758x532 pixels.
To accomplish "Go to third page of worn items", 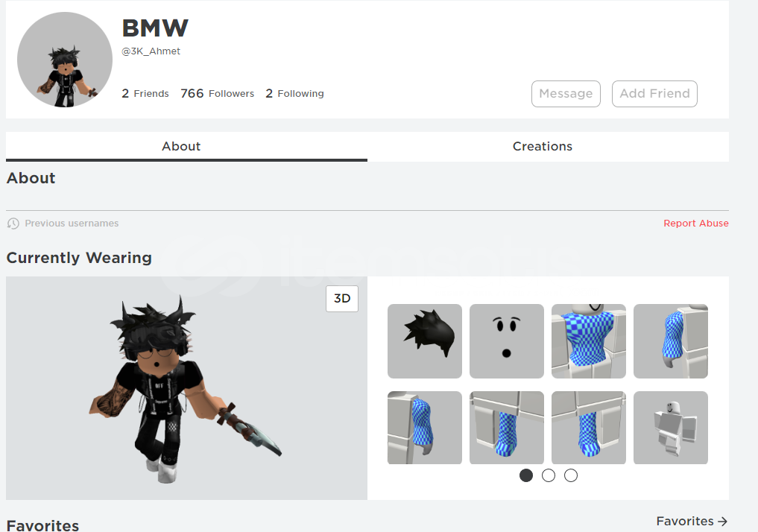I will (571, 475).
